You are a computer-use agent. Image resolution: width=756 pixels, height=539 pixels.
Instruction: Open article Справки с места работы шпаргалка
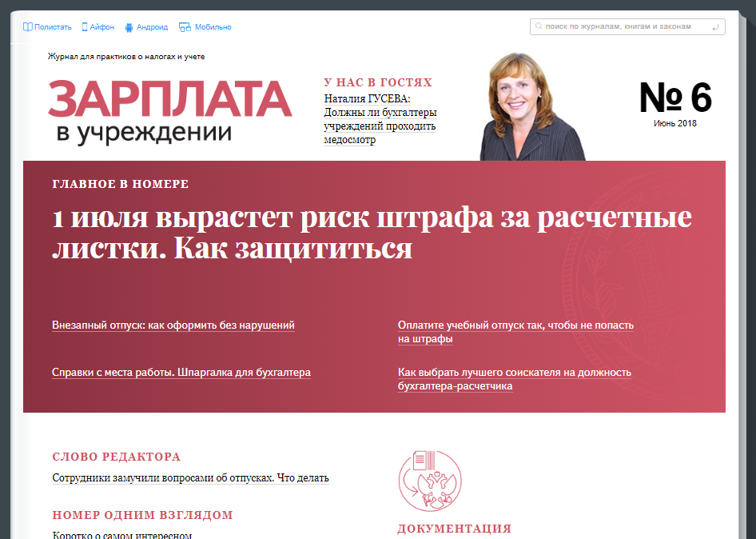tap(181, 372)
